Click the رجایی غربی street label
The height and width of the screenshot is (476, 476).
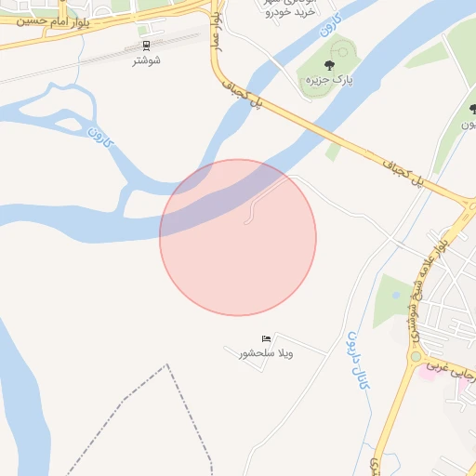coord(451,370)
